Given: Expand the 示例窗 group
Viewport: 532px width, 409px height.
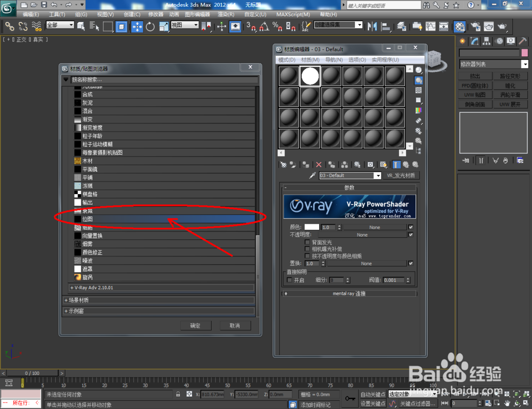Looking at the screenshot, I should pyautogui.click(x=159, y=311).
